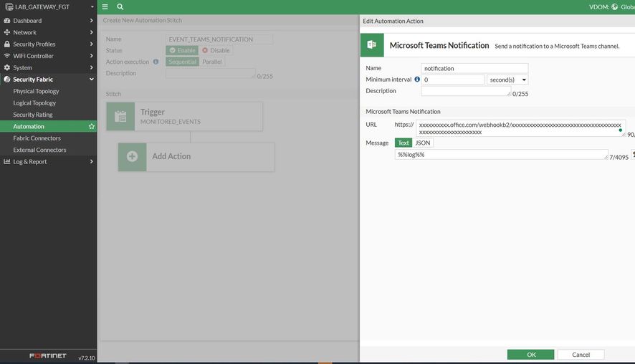Click OK to save automation action
Screen dimensions: 635x364
click(530, 355)
